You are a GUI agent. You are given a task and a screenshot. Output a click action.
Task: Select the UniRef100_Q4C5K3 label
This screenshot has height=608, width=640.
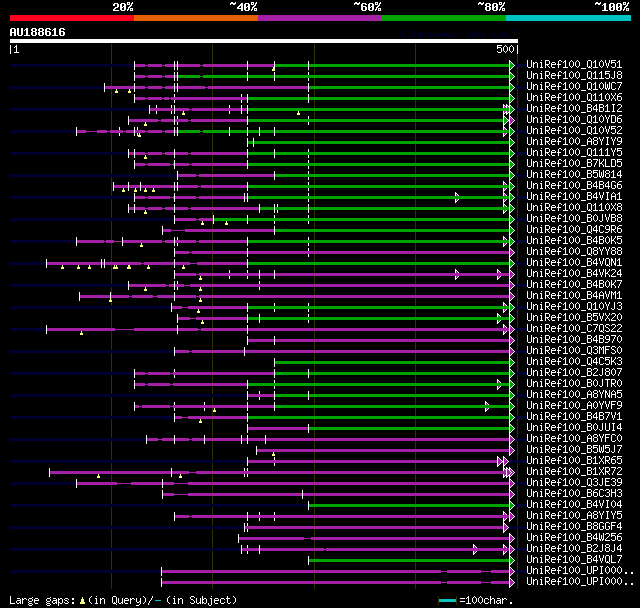coord(574,362)
